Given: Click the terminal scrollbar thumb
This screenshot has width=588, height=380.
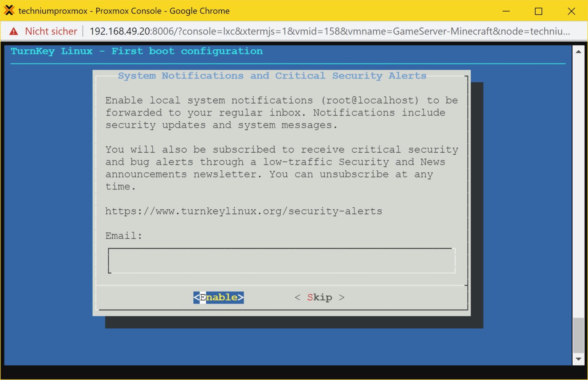Looking at the screenshot, I should click(x=578, y=335).
